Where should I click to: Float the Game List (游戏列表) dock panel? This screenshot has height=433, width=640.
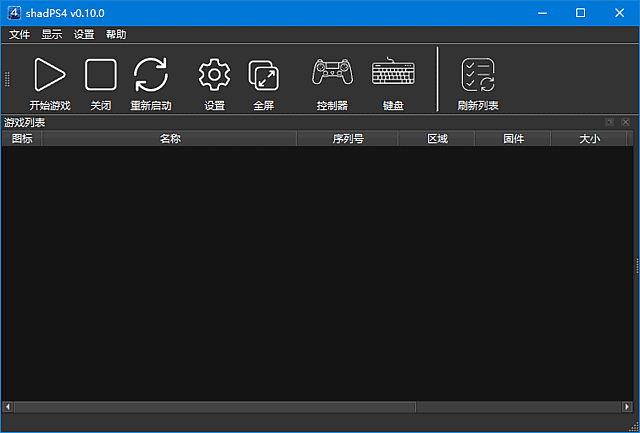pyautogui.click(x=610, y=122)
